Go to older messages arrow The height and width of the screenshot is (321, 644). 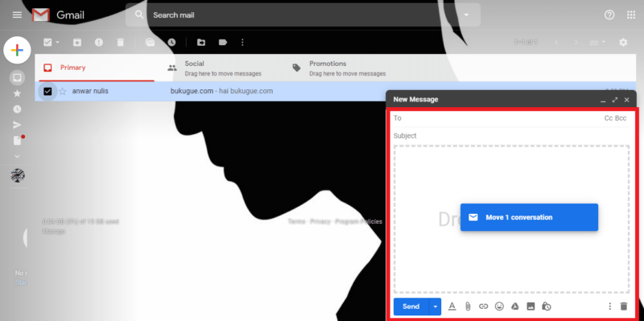click(576, 43)
